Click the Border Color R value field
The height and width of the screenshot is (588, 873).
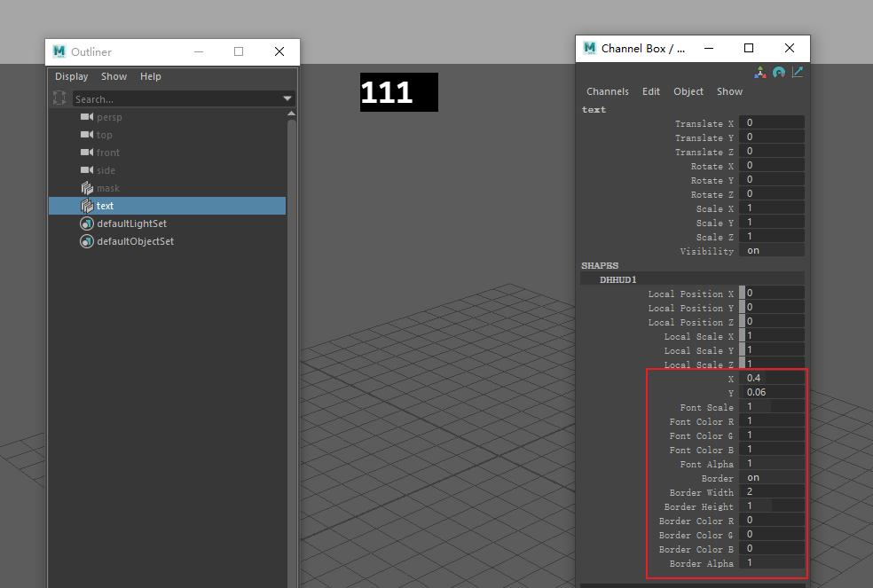(772, 520)
